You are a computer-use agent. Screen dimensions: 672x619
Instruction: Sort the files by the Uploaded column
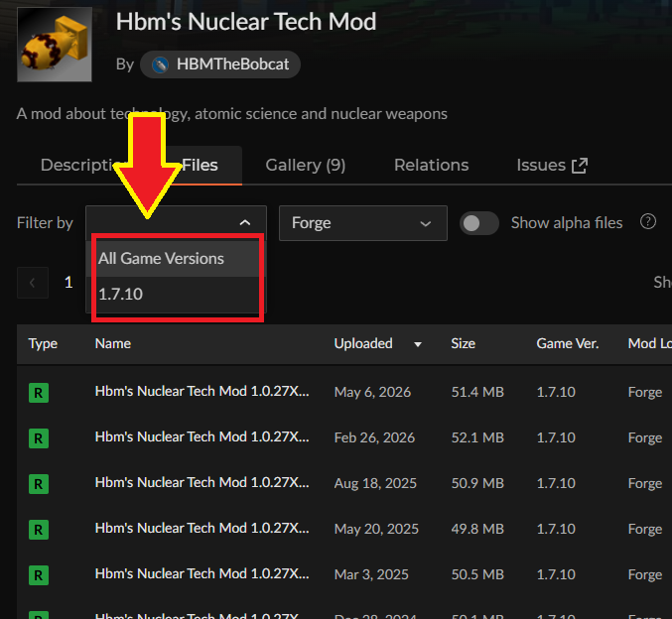(377, 343)
